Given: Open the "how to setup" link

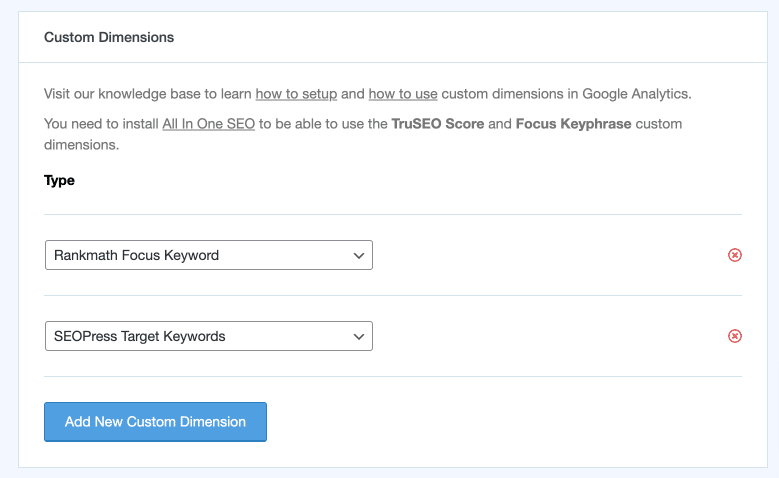Looking at the screenshot, I should click(x=296, y=94).
